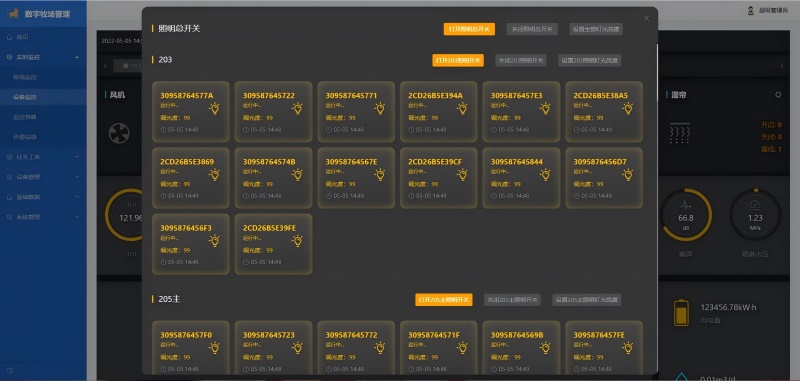Screen dimensions: 800x381
Task: Click the 1.23 MPa pressure gauge
Action: pyautogui.click(x=755, y=215)
